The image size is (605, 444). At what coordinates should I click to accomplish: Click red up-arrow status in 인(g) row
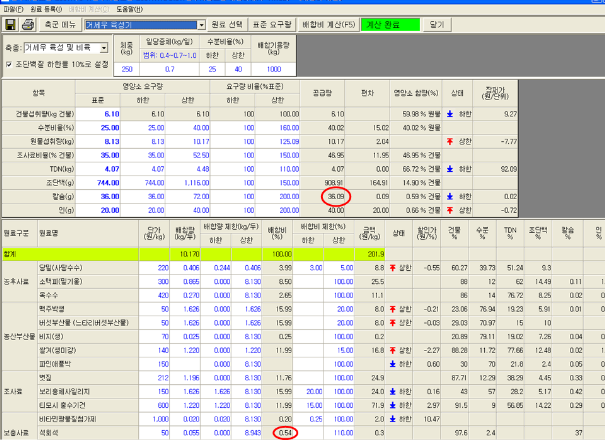(x=450, y=210)
